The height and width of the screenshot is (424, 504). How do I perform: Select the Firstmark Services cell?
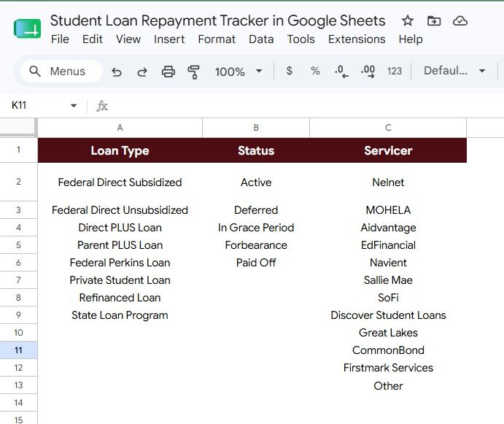click(388, 368)
